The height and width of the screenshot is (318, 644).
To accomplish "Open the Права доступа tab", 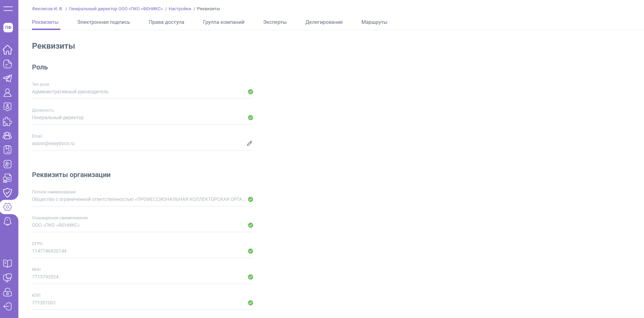I will coord(166,22).
